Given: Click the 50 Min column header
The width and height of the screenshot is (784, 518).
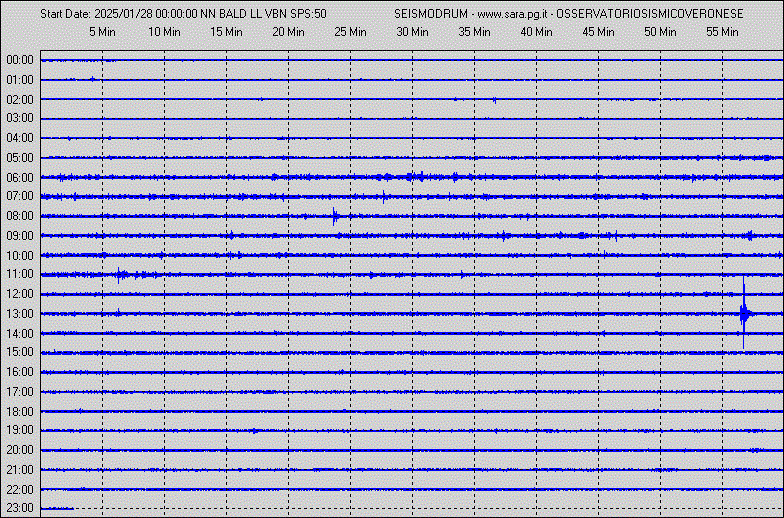Looking at the screenshot, I should [660, 32].
